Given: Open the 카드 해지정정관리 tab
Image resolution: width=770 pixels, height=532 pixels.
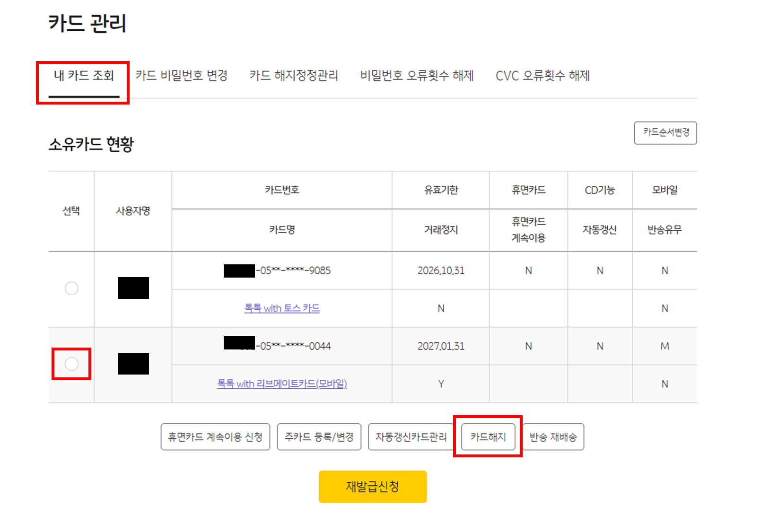Looking at the screenshot, I should click(294, 76).
